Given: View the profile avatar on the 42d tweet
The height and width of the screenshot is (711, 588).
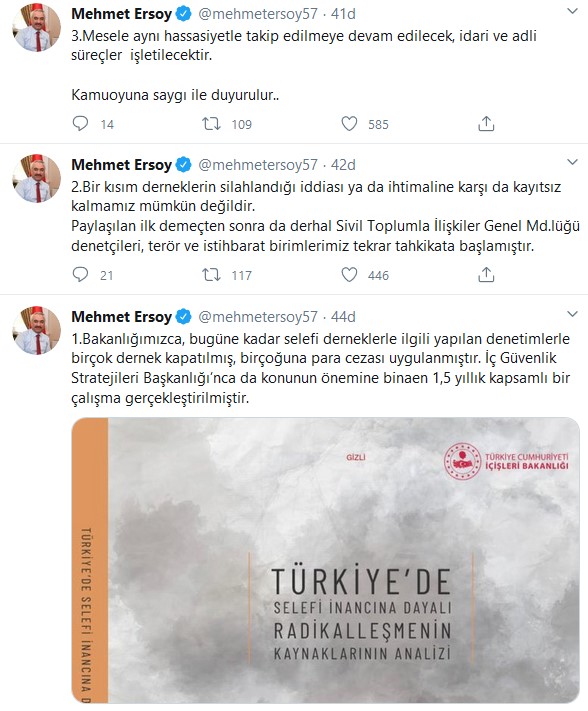Looking at the screenshot, I should [x=37, y=178].
